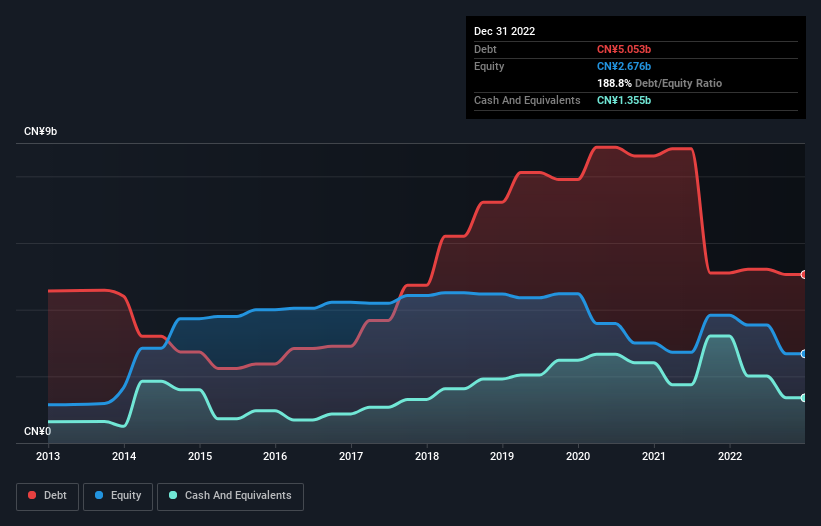The image size is (821, 526).
Task: Click the 2021 x-axis label
Action: [x=654, y=456]
